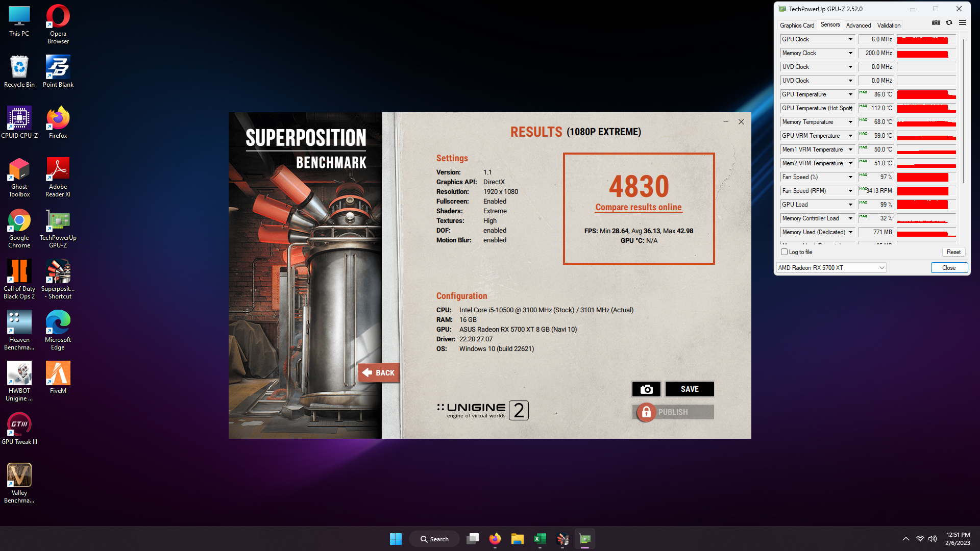
Task: Launch the Valley Benchmark shortcut
Action: coord(19,483)
